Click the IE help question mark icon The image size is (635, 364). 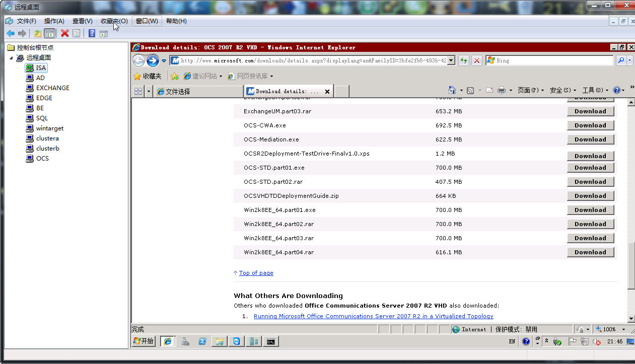pos(617,90)
